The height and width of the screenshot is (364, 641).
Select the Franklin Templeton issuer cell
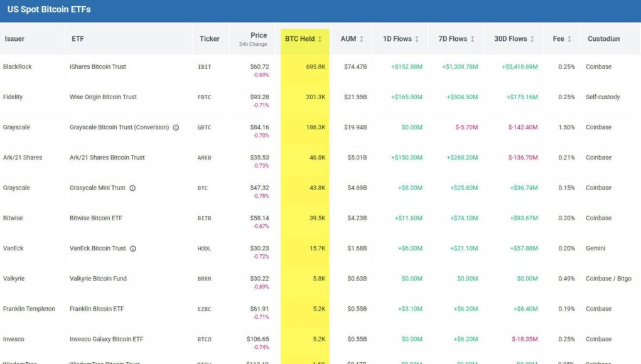(x=29, y=308)
